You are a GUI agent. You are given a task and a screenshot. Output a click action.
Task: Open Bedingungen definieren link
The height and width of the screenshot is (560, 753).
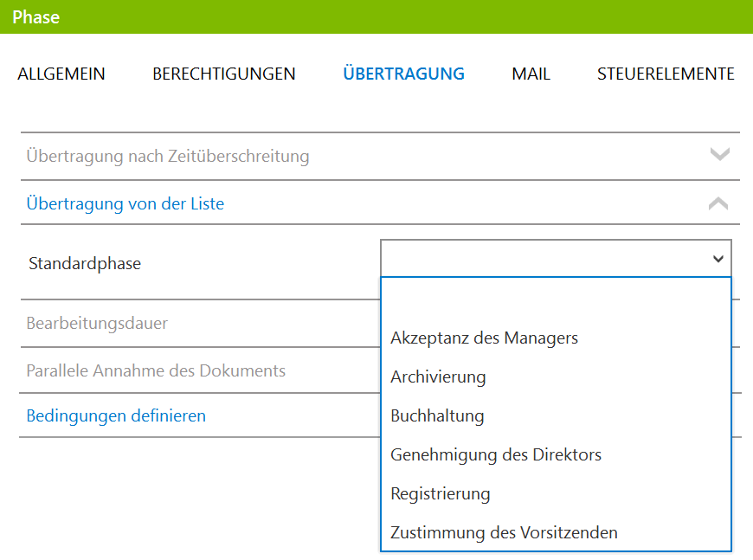coord(116,416)
